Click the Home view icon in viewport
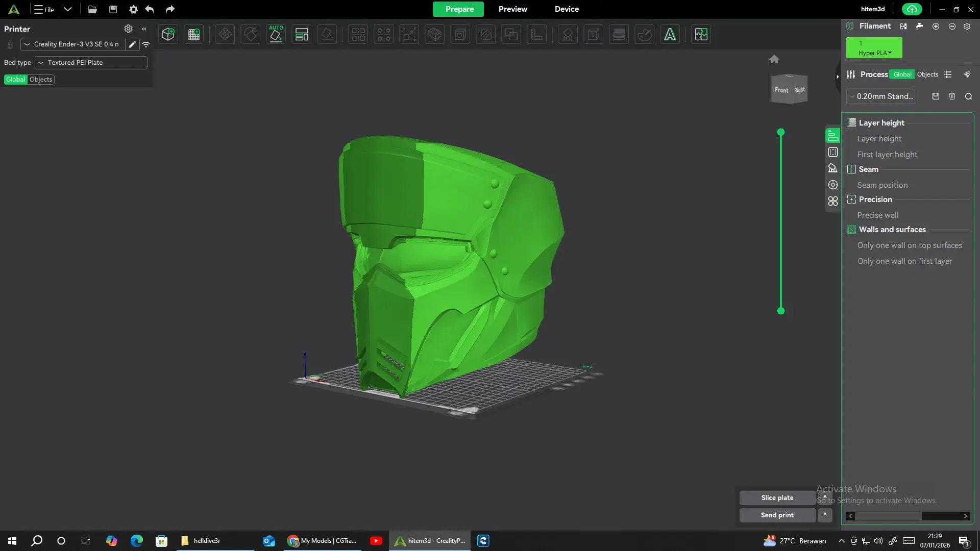 pos(774,59)
